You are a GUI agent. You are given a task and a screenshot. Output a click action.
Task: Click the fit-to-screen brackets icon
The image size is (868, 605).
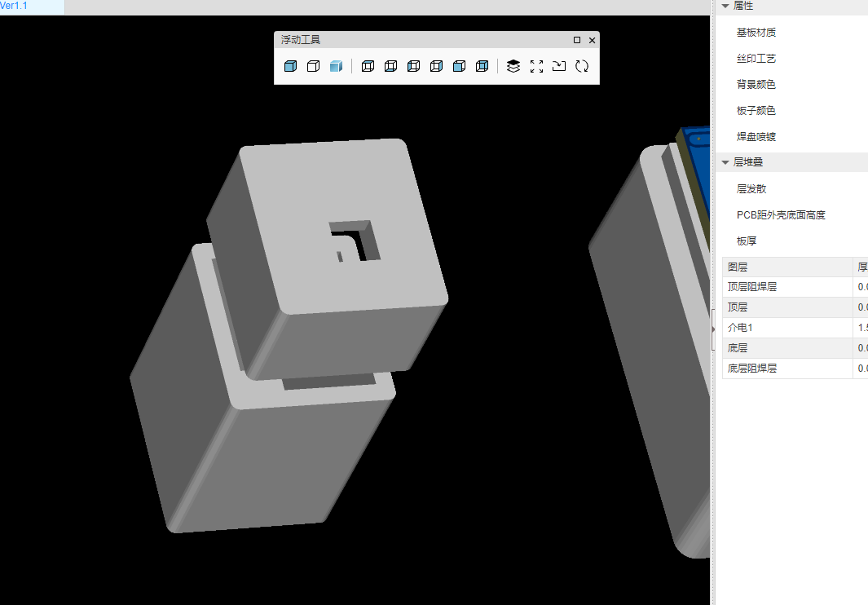pos(536,67)
